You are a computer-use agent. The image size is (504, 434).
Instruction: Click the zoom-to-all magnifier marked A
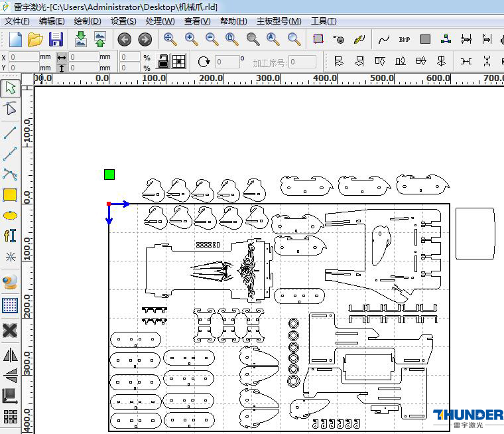tap(273, 39)
